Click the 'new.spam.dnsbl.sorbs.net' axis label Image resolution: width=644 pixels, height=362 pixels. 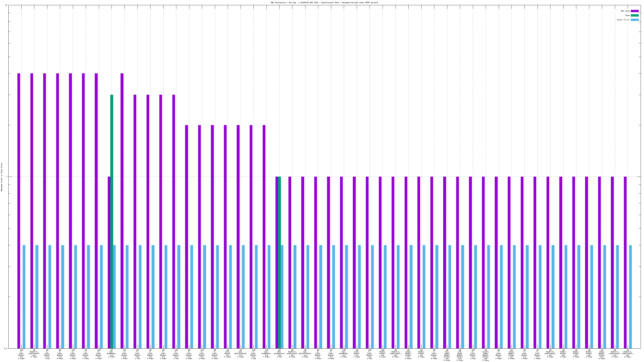pos(447,355)
